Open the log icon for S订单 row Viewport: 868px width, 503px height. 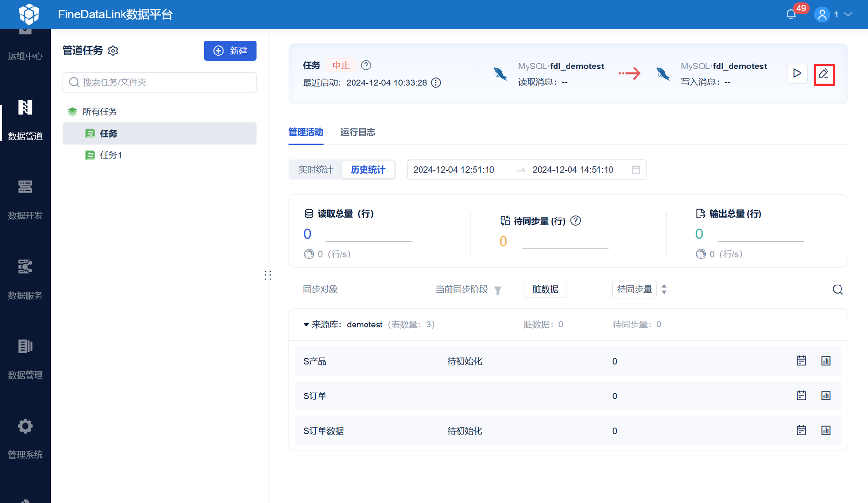click(x=801, y=395)
